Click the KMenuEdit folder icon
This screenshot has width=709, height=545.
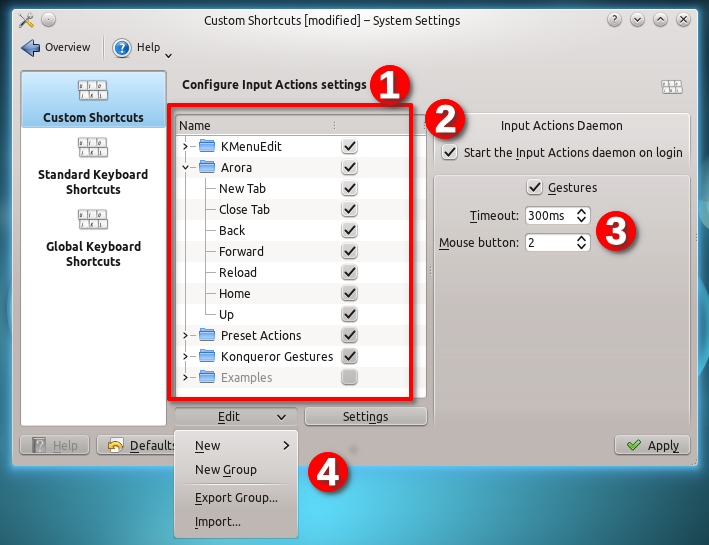(207, 146)
